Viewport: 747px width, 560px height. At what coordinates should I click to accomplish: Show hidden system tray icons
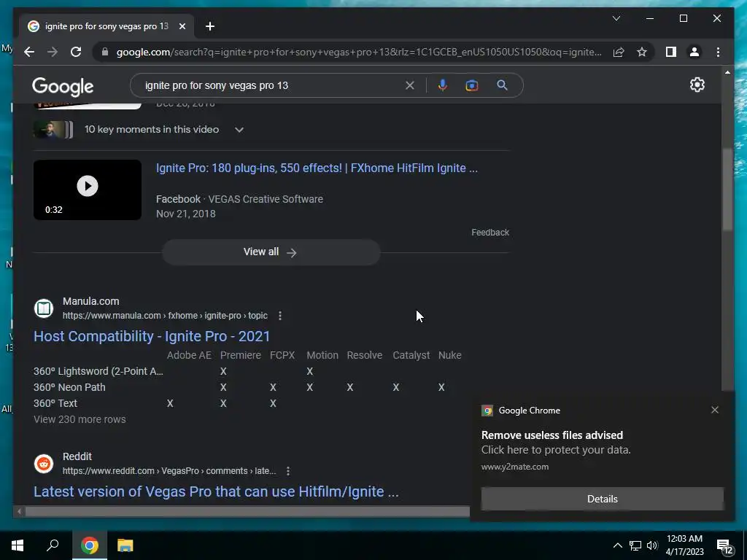click(617, 545)
